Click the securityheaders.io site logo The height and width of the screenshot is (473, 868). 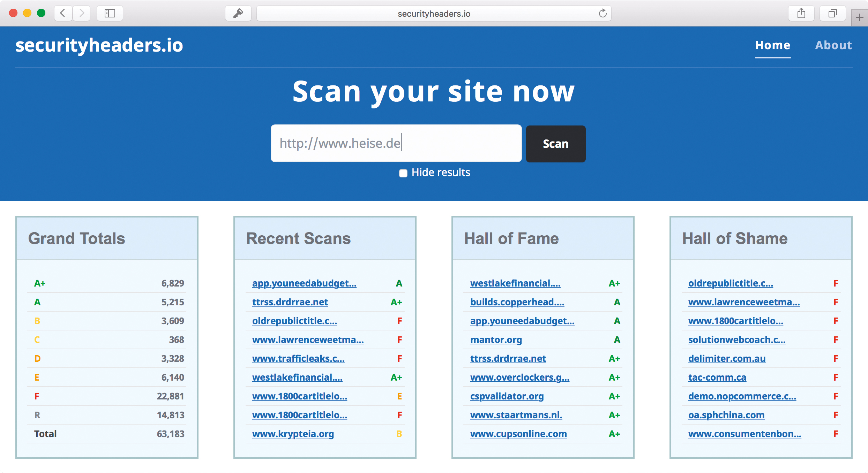[x=99, y=45]
